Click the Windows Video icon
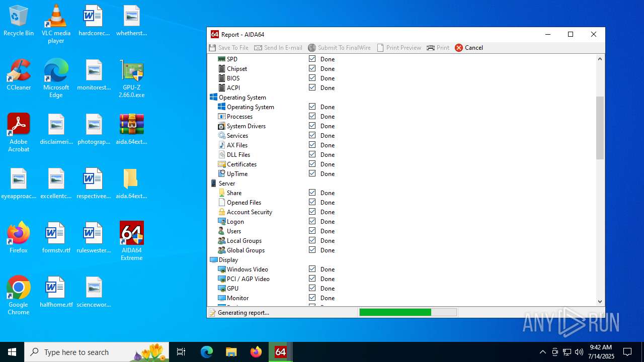The image size is (644, 362). 221,269
